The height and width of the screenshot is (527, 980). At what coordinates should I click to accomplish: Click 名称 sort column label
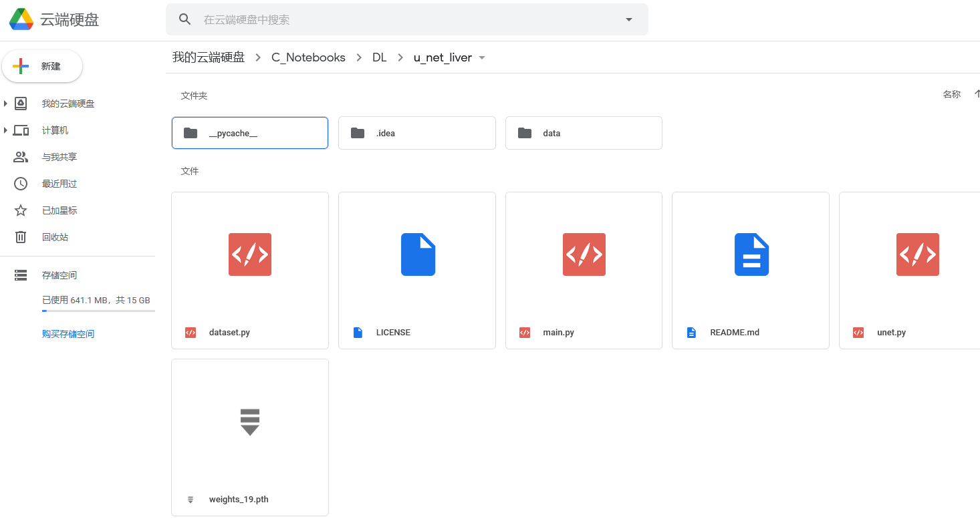952,94
